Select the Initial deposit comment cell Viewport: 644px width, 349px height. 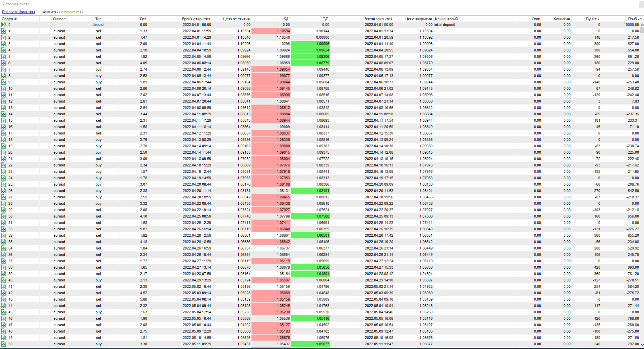444,25
